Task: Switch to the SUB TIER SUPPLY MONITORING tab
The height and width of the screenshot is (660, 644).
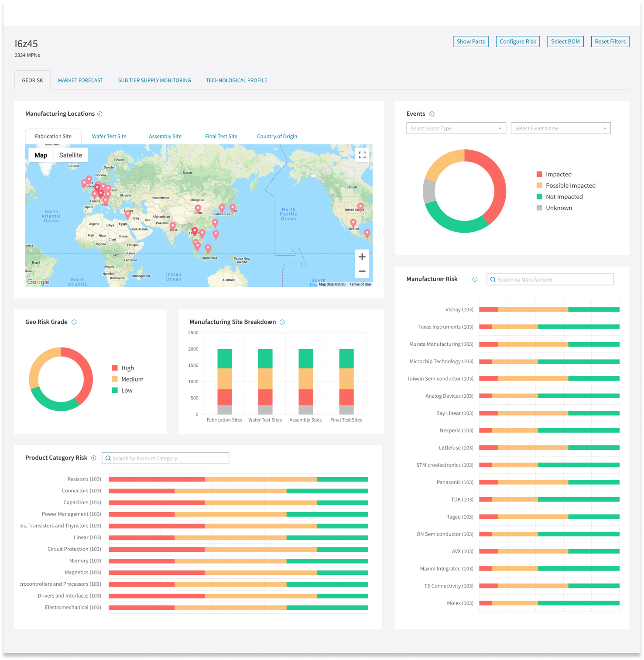Action: coord(154,80)
